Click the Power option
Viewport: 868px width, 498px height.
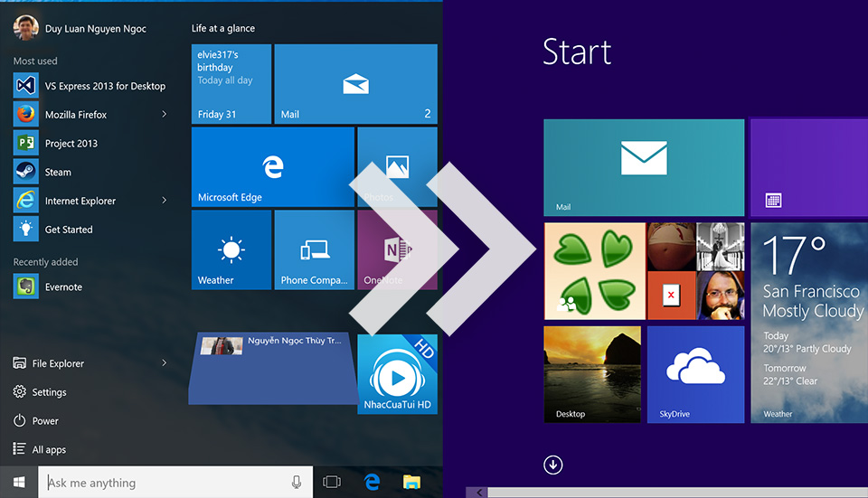(36, 420)
